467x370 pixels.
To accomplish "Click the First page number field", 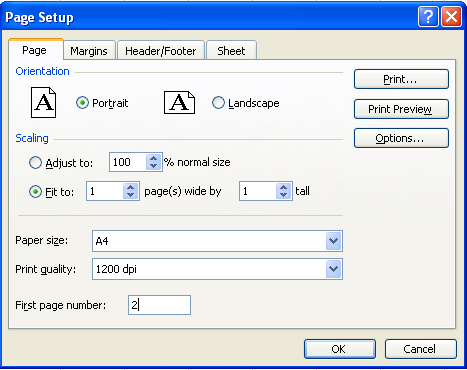I will point(159,305).
